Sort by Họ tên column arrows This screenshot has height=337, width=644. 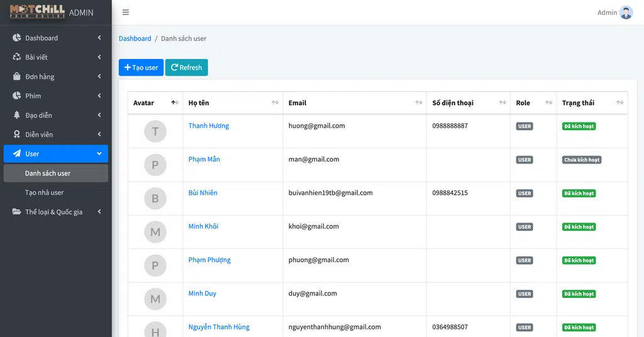tap(275, 102)
